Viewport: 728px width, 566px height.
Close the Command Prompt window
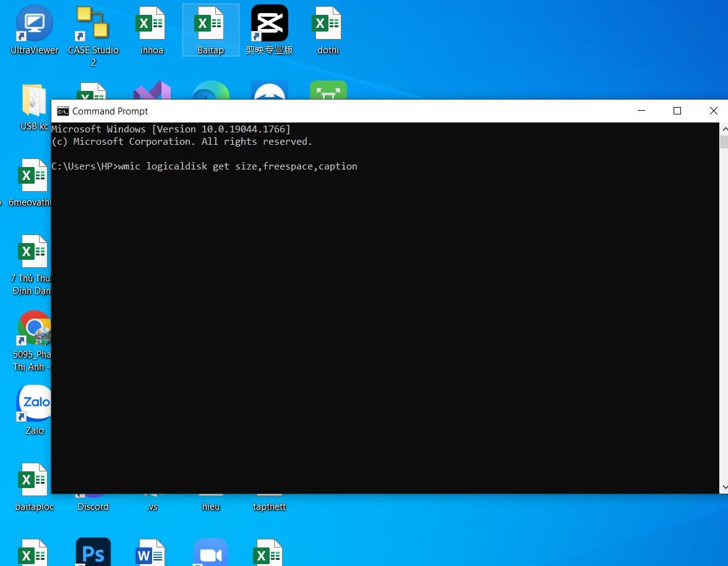click(x=713, y=111)
